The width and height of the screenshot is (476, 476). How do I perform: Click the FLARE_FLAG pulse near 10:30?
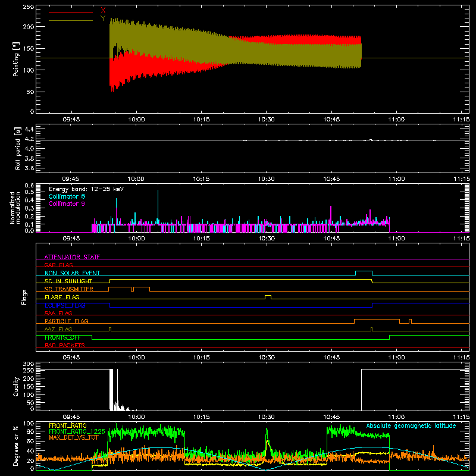tap(268, 297)
